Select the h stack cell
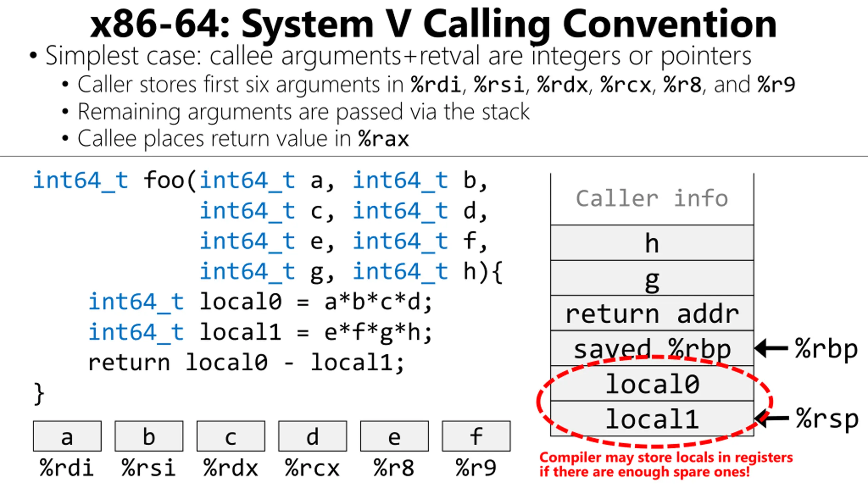Image resolution: width=868 pixels, height=488 pixels. click(652, 243)
